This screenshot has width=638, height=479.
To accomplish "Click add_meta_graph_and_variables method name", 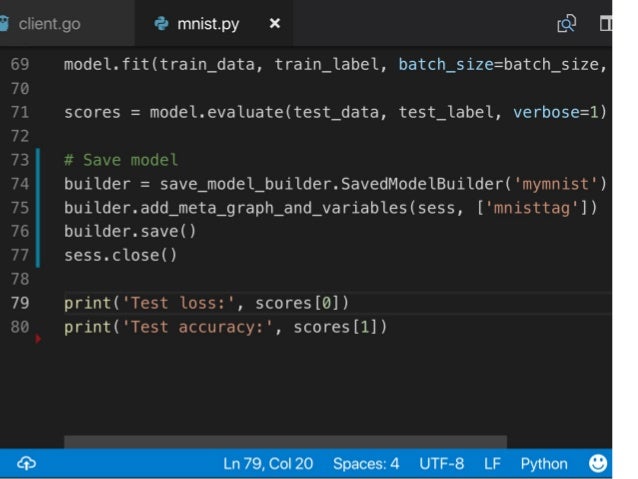I will tap(273, 208).
